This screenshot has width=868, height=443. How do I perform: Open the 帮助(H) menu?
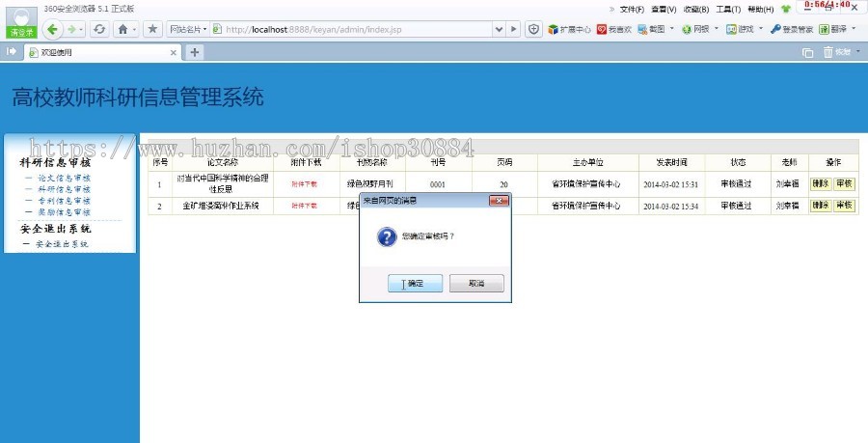761,10
